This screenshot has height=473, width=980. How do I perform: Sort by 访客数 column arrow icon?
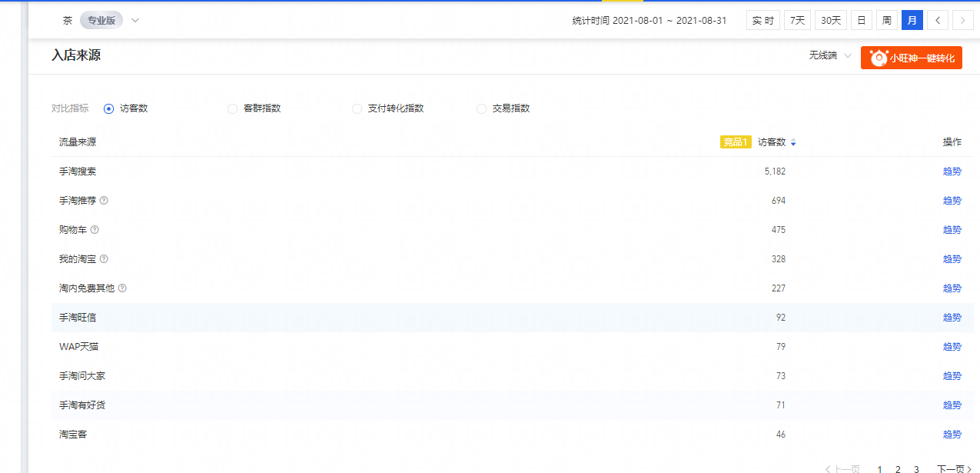coord(793,142)
